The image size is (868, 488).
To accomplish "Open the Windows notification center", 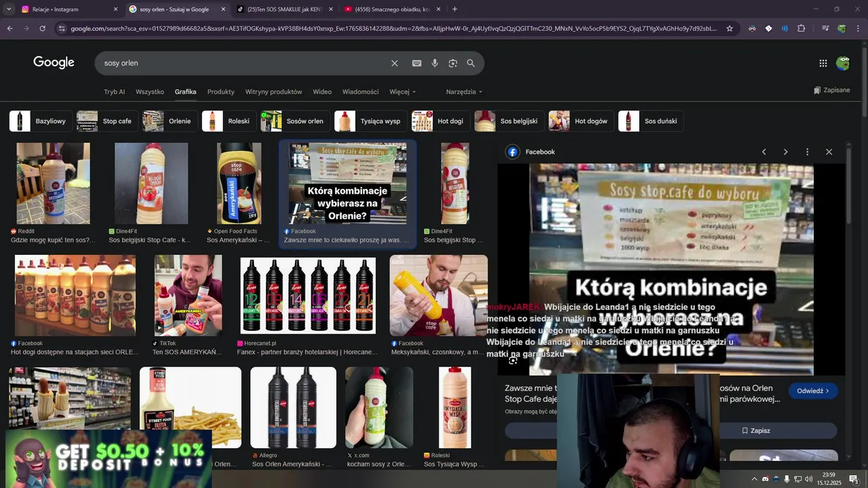I will tap(853, 479).
